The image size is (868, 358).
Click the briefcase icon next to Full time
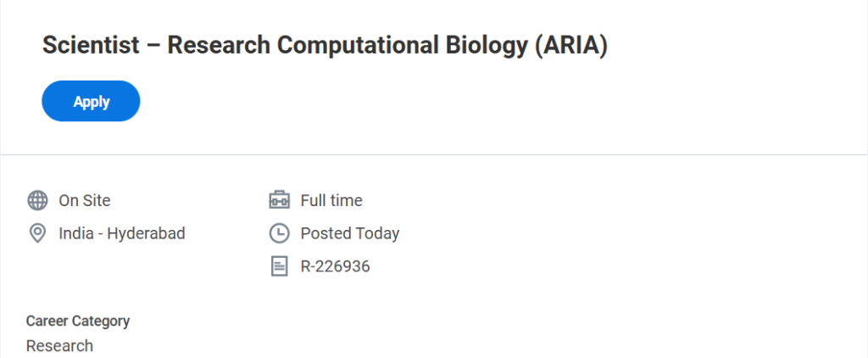coord(279,201)
